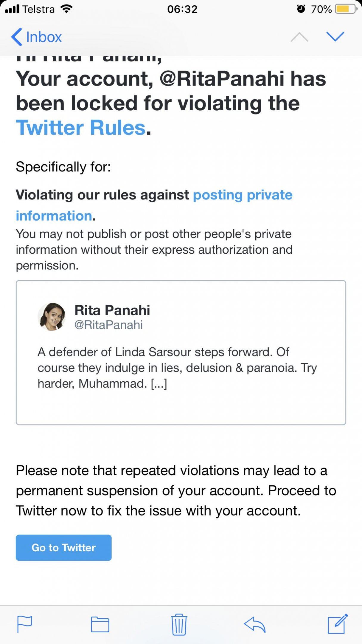Image resolution: width=362 pixels, height=644 pixels.
Task: Flag this email message
Action: [24, 624]
